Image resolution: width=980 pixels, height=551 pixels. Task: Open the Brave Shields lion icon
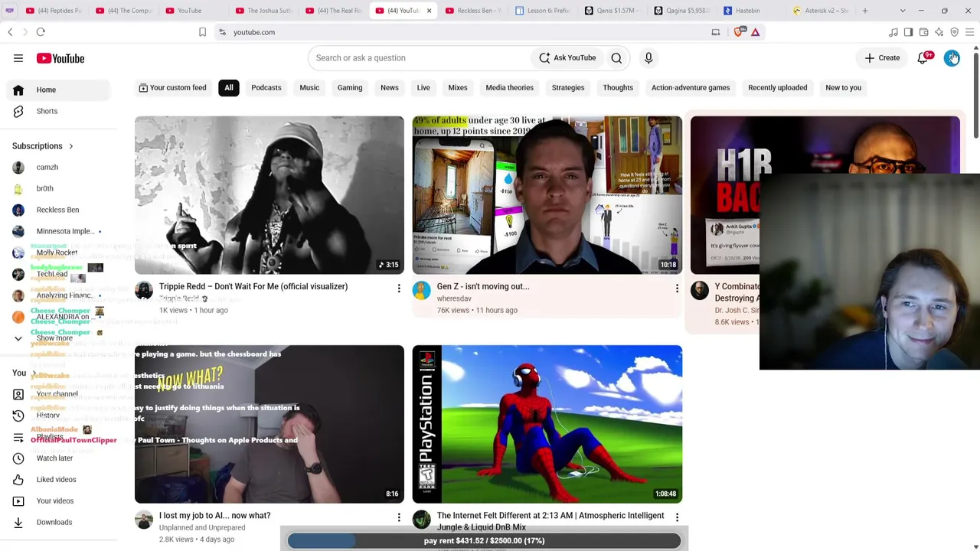click(739, 32)
